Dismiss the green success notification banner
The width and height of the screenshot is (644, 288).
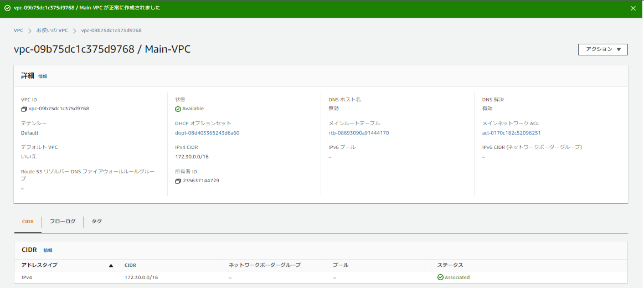click(x=633, y=8)
